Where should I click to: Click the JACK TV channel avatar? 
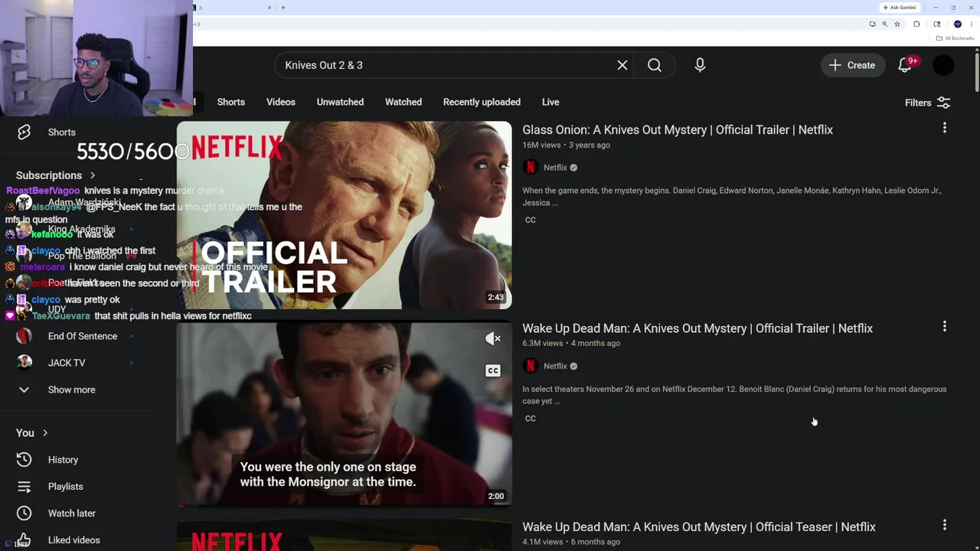click(x=24, y=363)
